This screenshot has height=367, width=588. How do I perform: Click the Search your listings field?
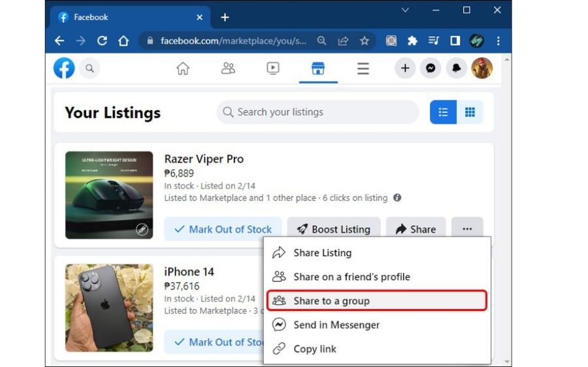[318, 112]
